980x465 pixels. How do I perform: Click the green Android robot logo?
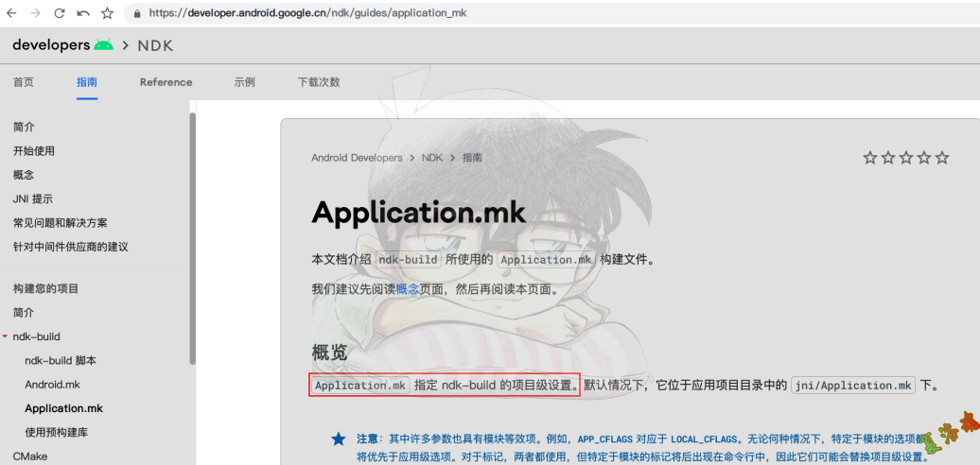coord(104,45)
